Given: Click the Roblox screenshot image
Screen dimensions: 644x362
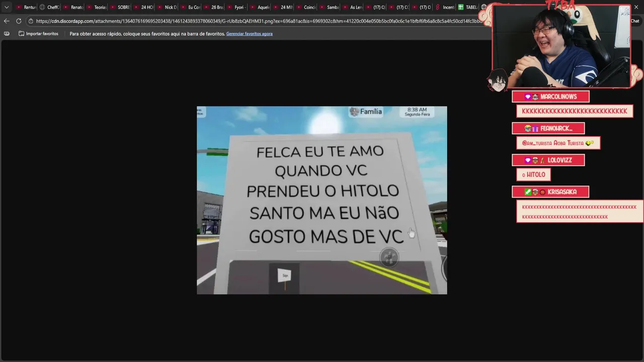Looking at the screenshot, I should [322, 200].
